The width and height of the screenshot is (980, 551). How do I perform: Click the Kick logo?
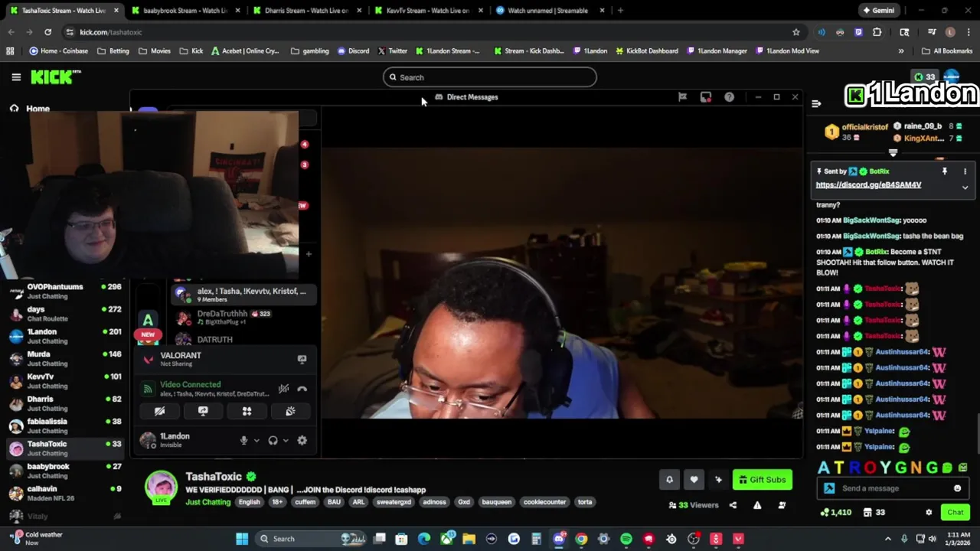(x=55, y=77)
